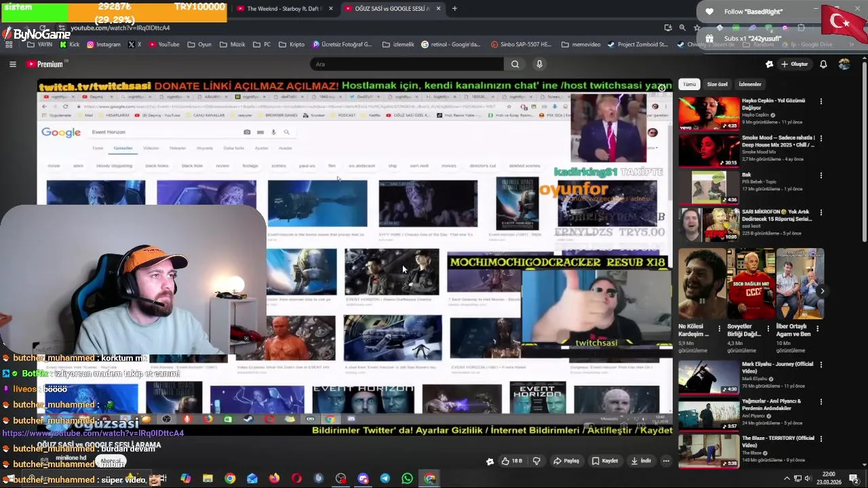Open options for Yağmurlar video
Image resolution: width=868 pixels, height=488 pixels.
tap(821, 402)
